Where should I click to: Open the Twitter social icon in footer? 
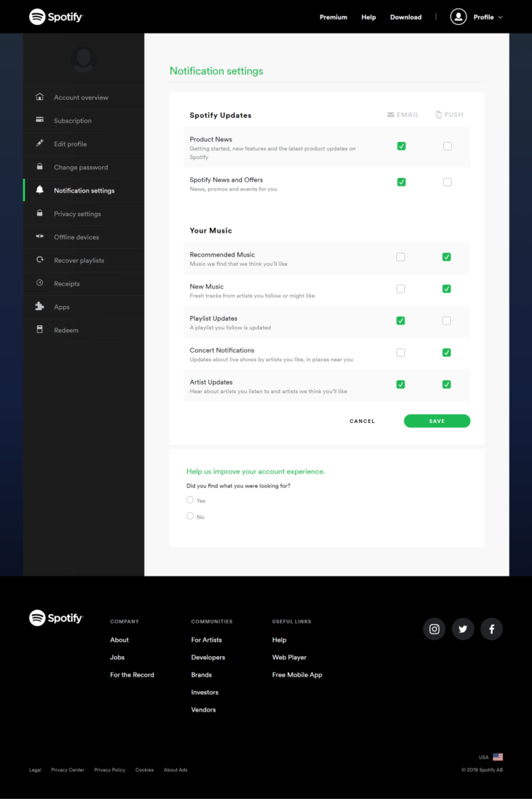[x=463, y=629]
